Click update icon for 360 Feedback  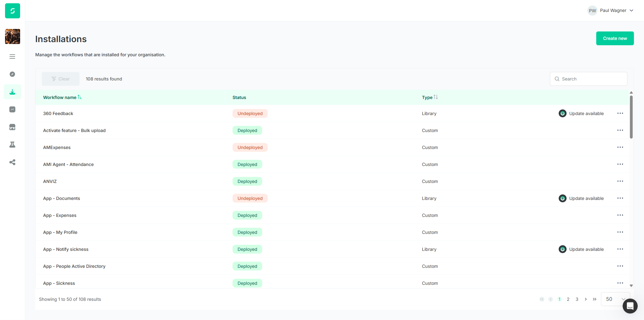[563, 113]
